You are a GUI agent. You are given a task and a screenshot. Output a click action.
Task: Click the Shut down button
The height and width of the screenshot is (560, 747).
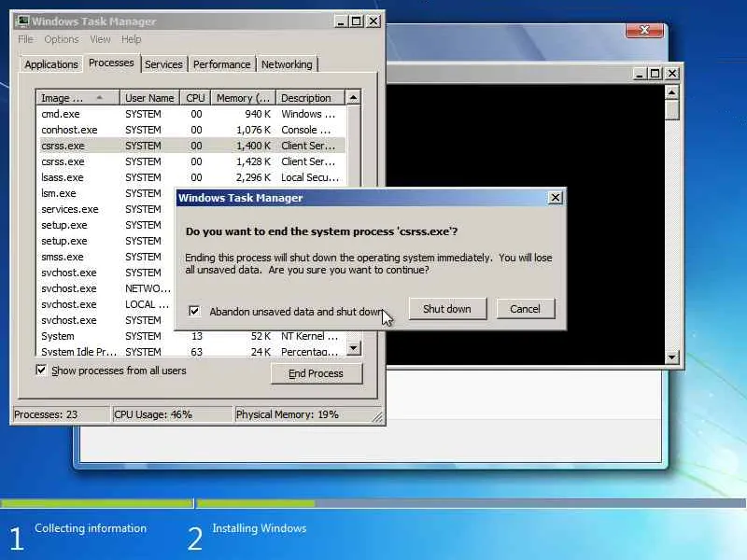pyautogui.click(x=447, y=309)
